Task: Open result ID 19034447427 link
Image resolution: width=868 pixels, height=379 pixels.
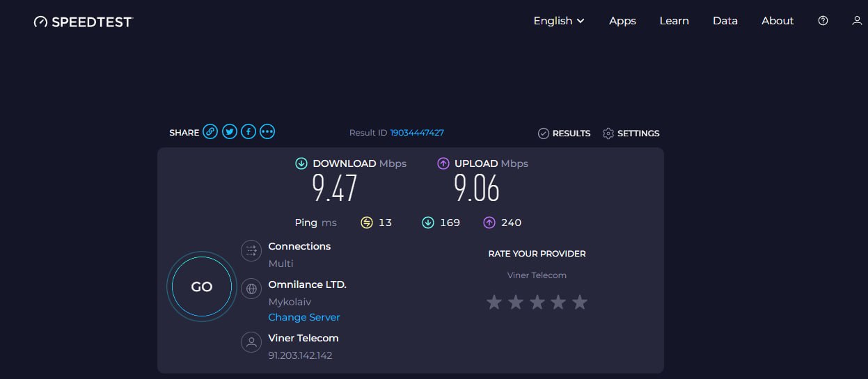Action: tap(417, 132)
